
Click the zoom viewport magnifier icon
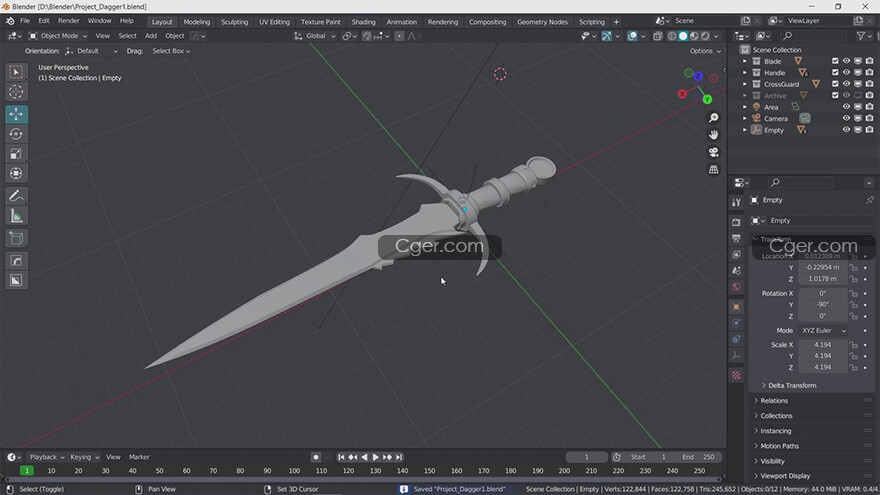[x=713, y=118]
